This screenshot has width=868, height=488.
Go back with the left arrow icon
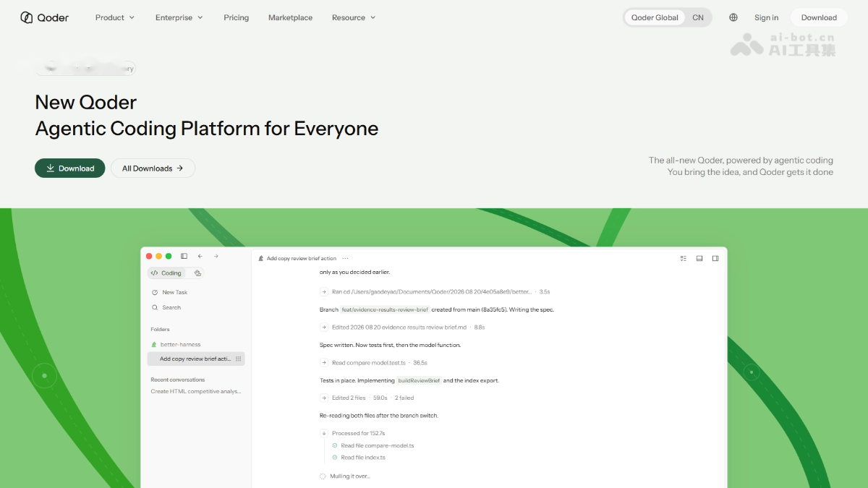point(200,256)
